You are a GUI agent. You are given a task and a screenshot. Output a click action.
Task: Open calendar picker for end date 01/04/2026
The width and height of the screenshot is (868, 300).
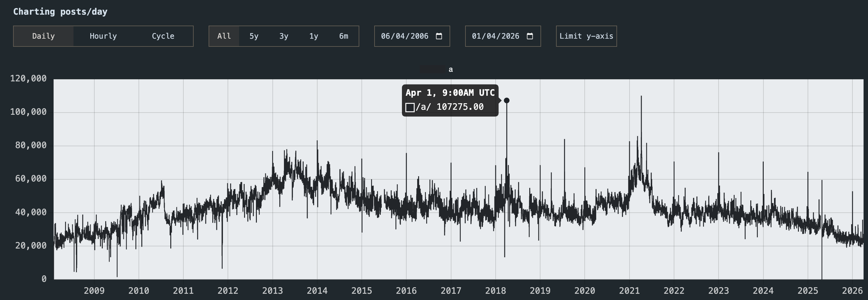tap(530, 36)
